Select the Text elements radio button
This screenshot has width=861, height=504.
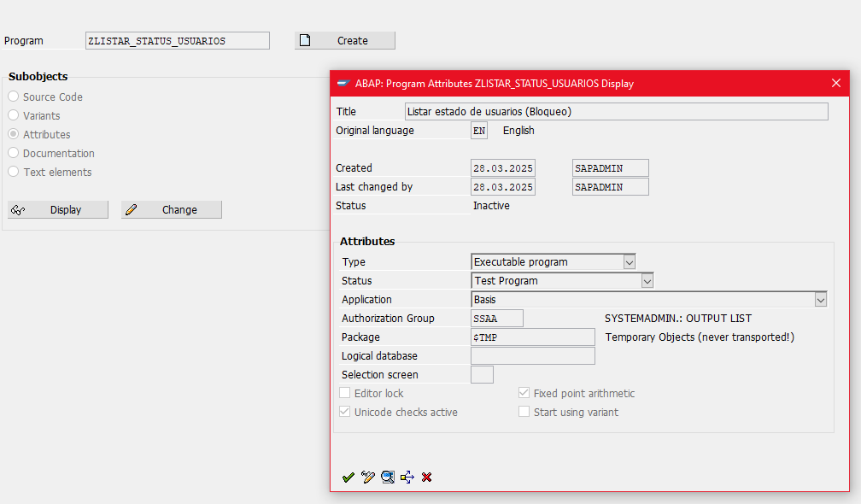(14, 172)
